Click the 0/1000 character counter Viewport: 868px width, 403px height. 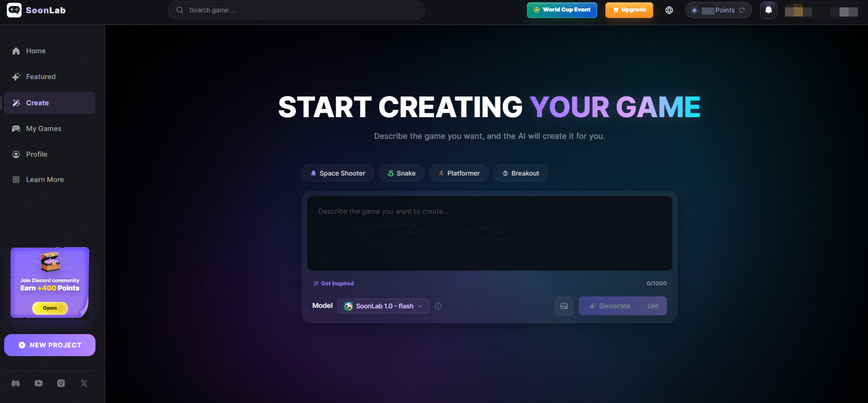[x=656, y=284]
